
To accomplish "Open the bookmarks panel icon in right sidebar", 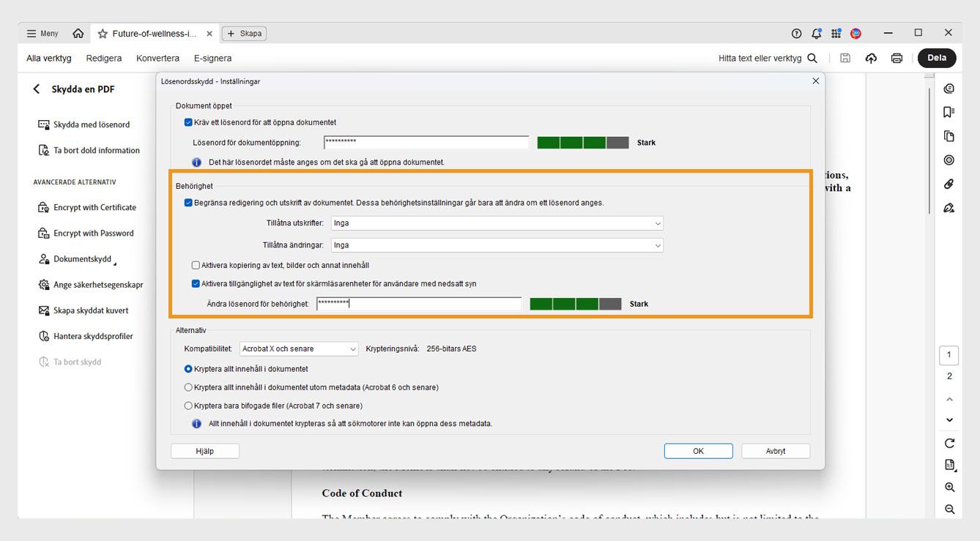I will click(x=949, y=112).
